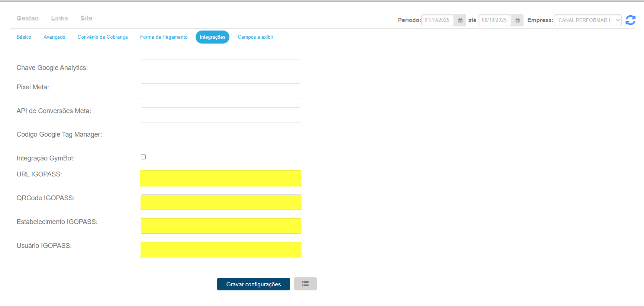Screen dimensions: 644x306
Task: Switch to the Avançado tab
Action: 54,37
